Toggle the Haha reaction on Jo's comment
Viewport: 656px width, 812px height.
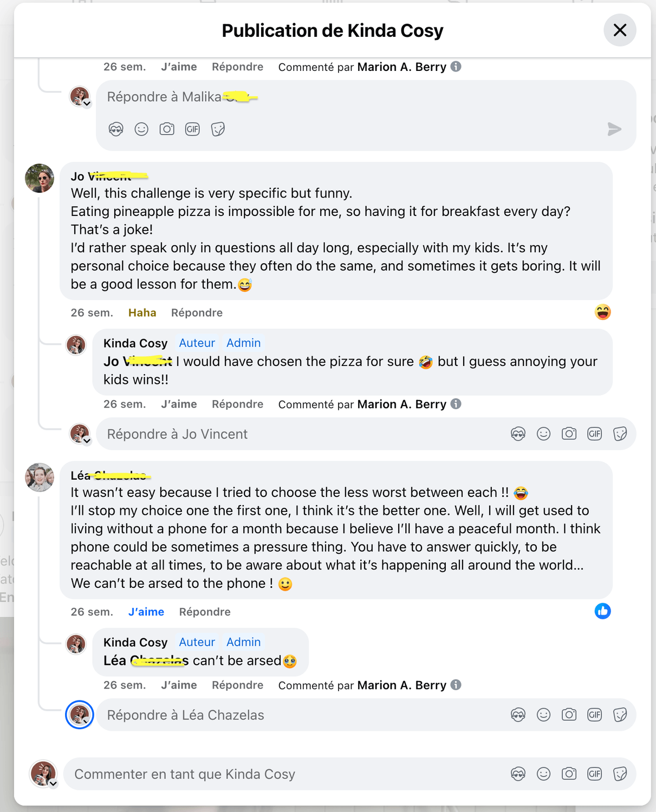(x=142, y=313)
